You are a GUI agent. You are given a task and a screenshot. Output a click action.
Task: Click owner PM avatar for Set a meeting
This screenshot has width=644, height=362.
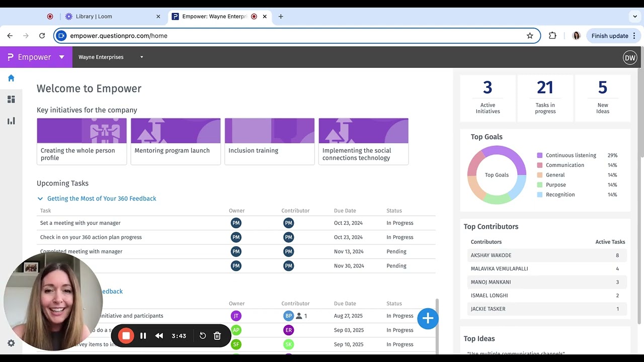[x=236, y=223]
